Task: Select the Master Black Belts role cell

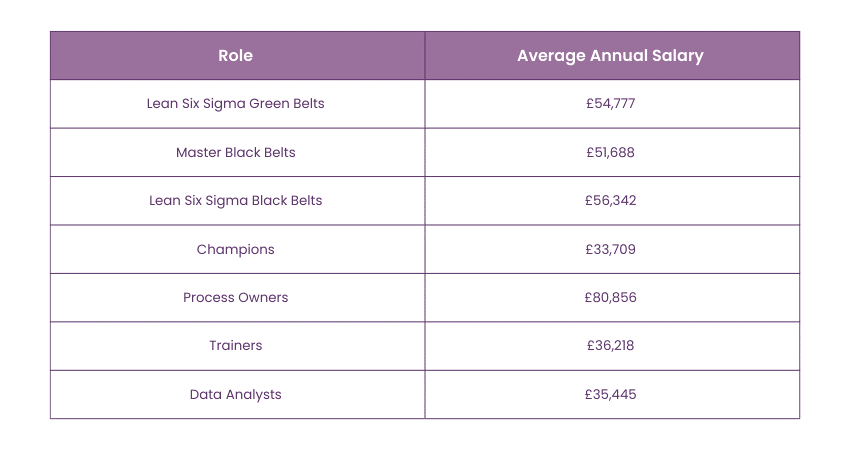Action: (235, 153)
